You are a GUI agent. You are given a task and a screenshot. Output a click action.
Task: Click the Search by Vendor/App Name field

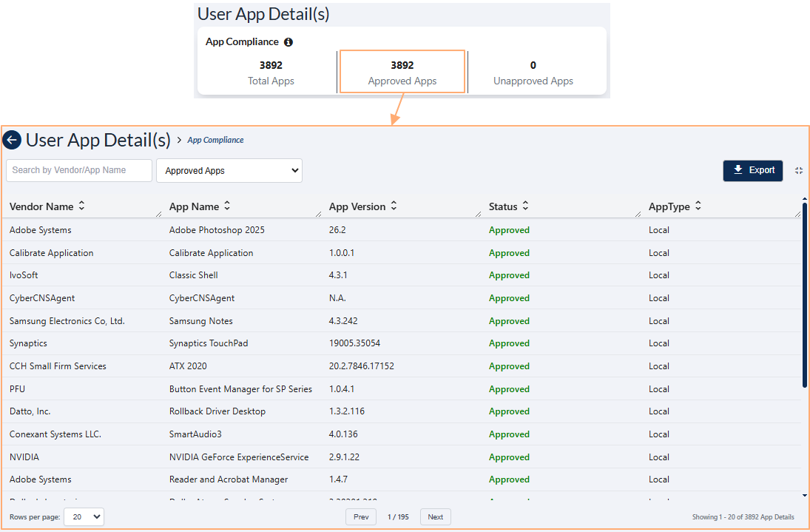[x=78, y=170]
